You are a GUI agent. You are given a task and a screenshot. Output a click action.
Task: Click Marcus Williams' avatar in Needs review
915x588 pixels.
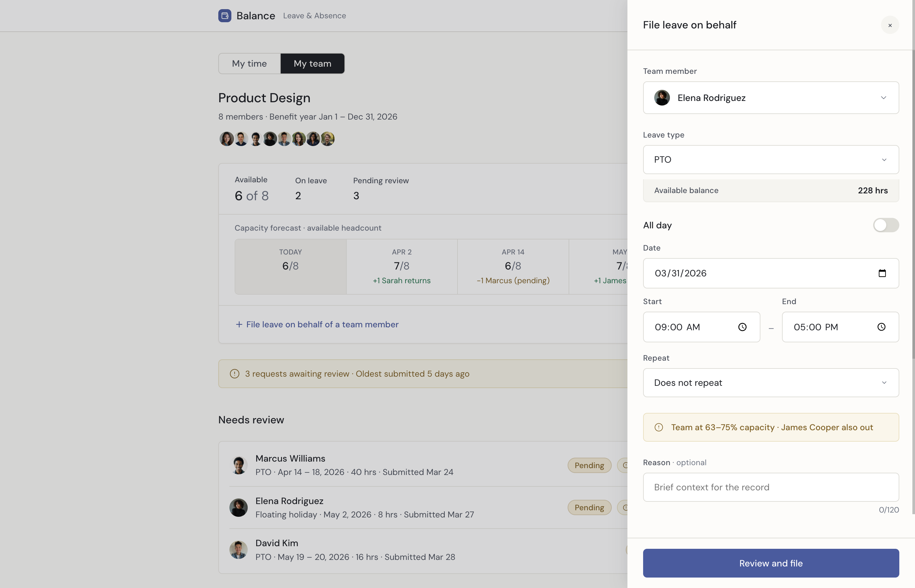pos(239,465)
